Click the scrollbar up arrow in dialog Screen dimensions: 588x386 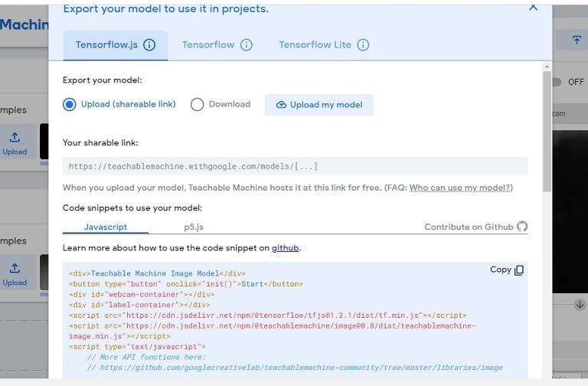(x=547, y=67)
